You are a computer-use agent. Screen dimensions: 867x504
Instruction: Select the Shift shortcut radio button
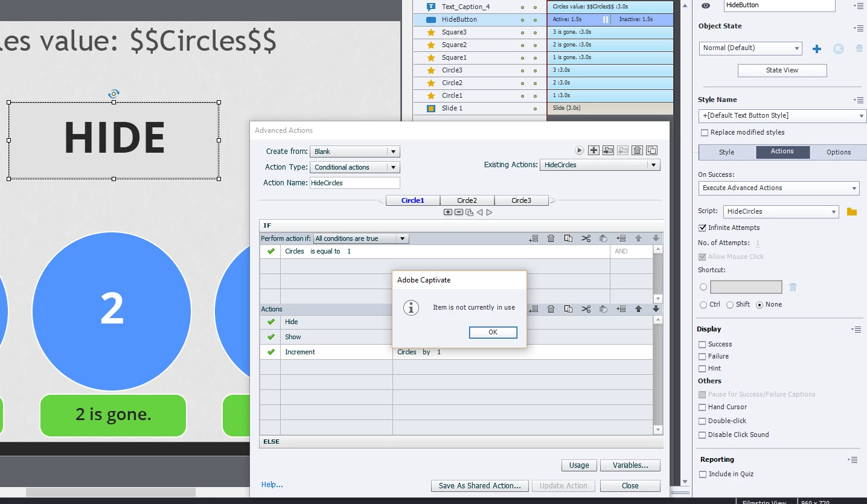coord(730,305)
